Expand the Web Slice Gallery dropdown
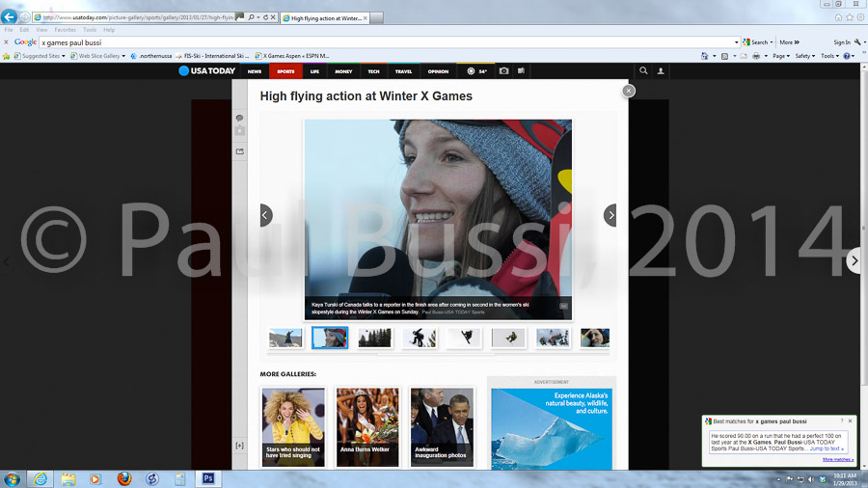 pyautogui.click(x=123, y=56)
